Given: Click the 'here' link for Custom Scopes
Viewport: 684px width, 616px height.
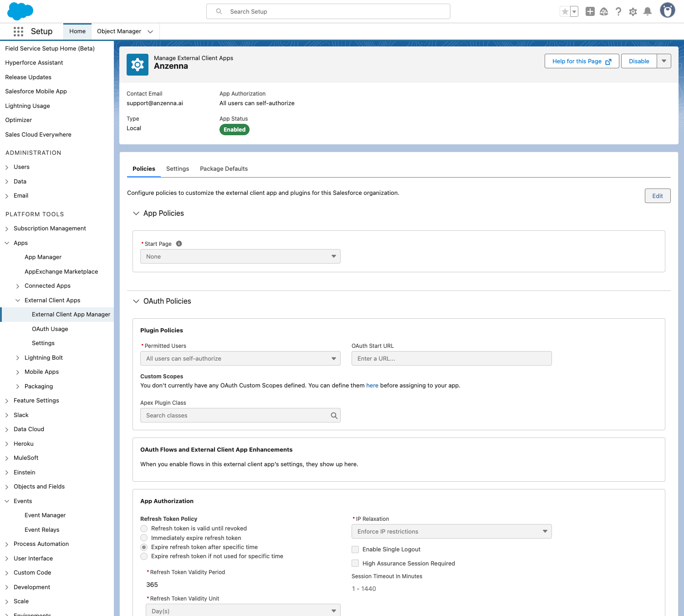Looking at the screenshot, I should [372, 386].
